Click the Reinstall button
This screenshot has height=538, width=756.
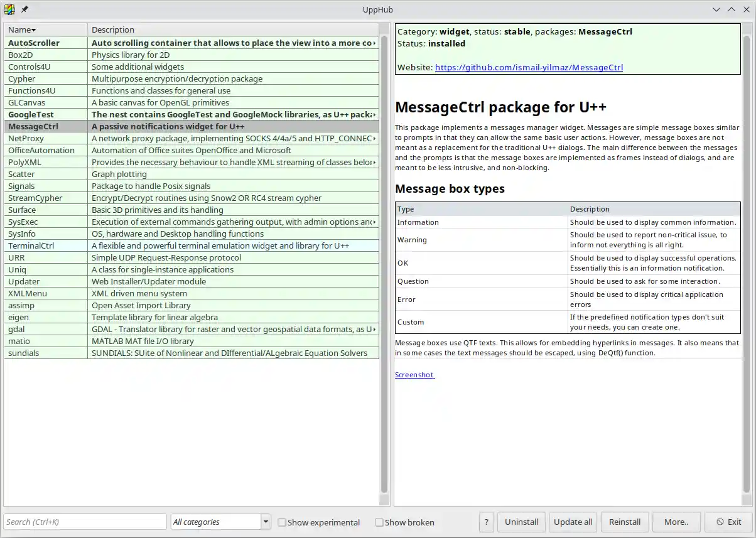(625, 522)
